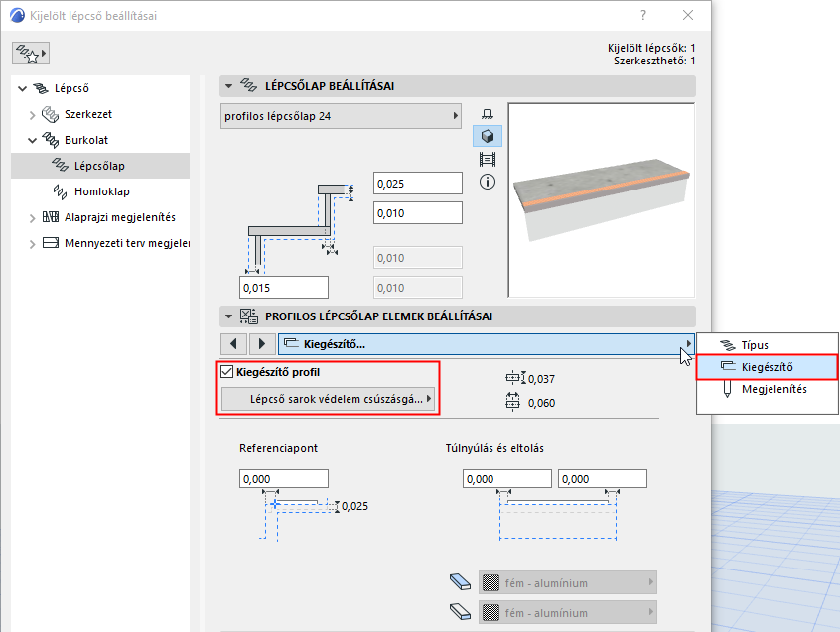Click the Lépcsőlap tread icon
Viewport: 840px width, 632px height.
click(x=60, y=165)
